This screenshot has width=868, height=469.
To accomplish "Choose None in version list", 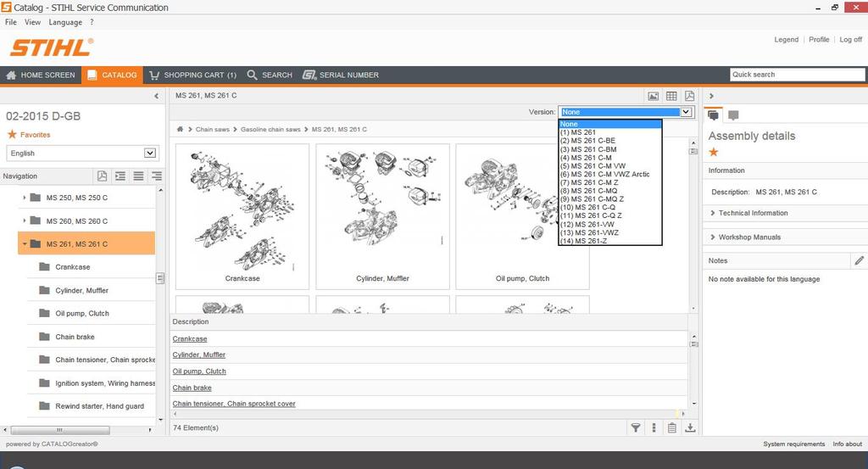I will point(610,124).
